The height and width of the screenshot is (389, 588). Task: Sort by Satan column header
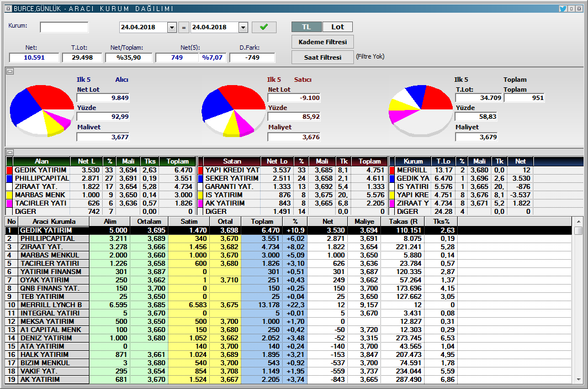tap(232, 161)
